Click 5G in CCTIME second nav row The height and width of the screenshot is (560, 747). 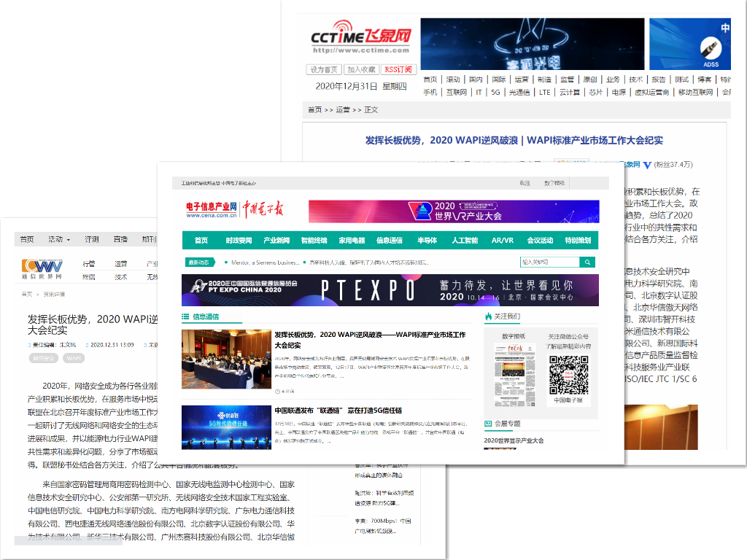(x=495, y=93)
